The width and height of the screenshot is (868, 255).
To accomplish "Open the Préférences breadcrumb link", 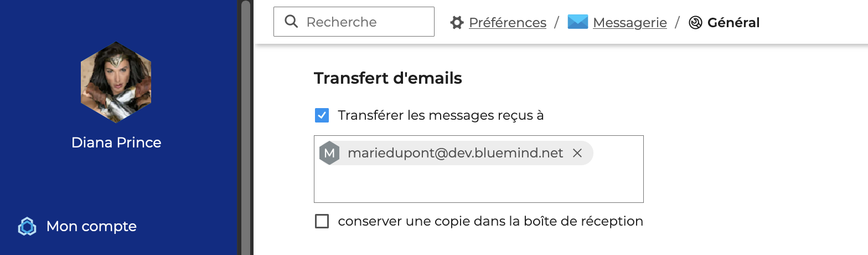I will [507, 23].
